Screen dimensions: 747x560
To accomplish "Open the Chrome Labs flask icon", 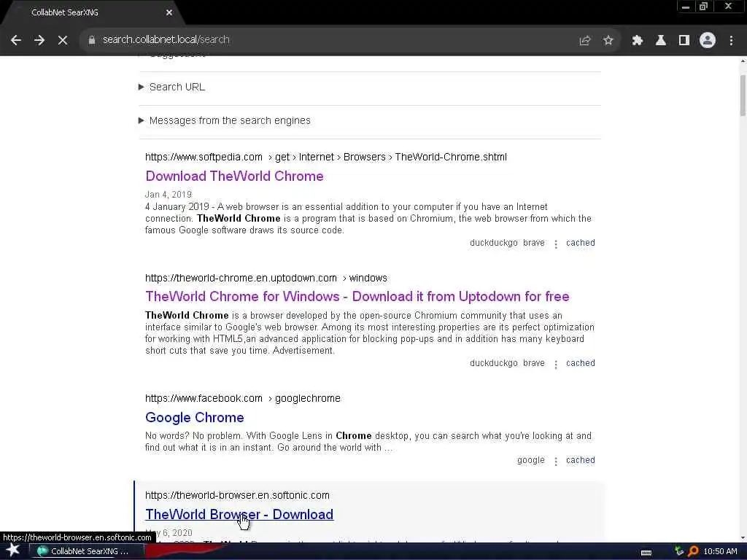I will click(x=660, y=41).
